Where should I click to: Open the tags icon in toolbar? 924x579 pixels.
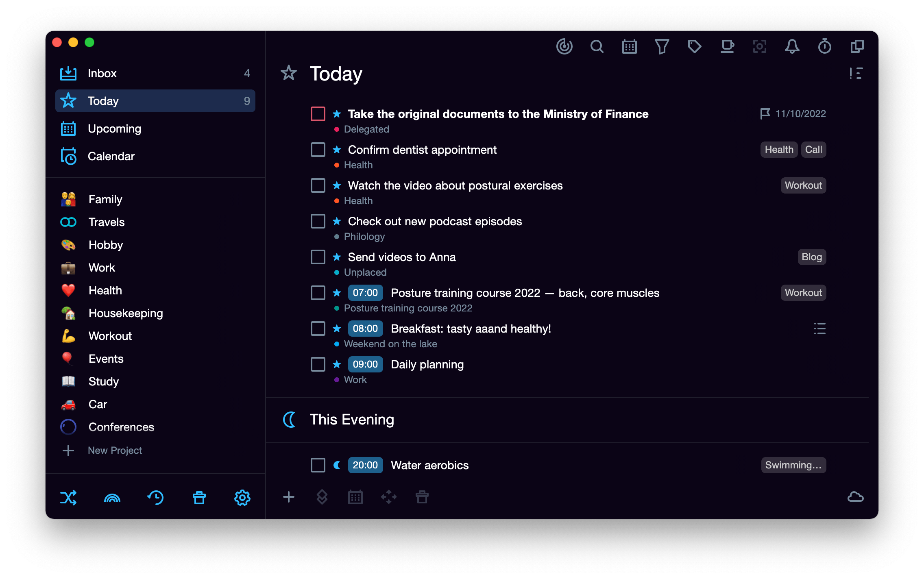tap(694, 46)
